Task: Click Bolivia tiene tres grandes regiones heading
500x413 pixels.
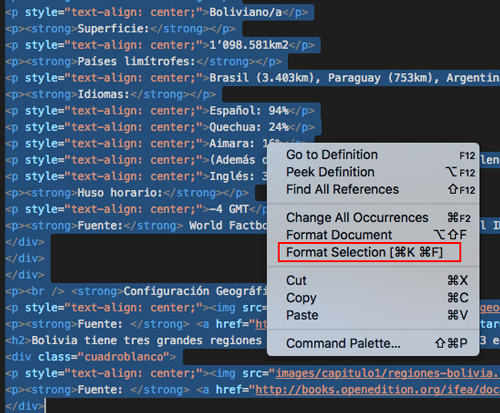Action: (147, 341)
